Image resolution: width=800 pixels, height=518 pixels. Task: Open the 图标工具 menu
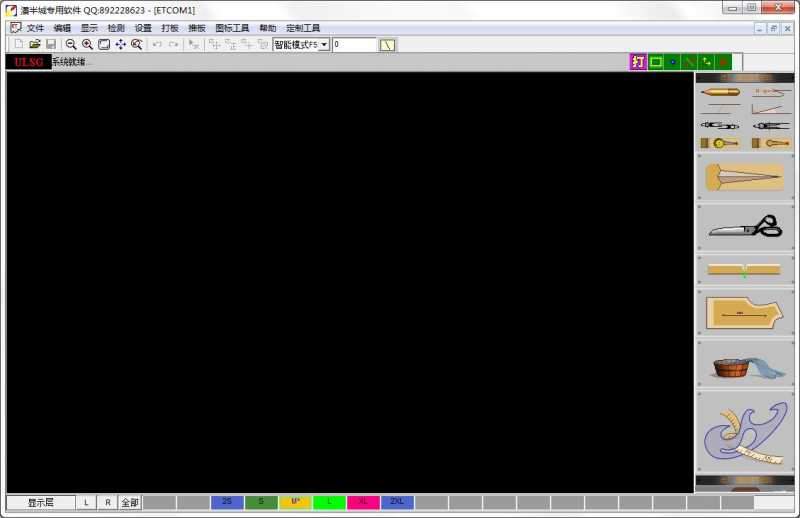coord(232,28)
